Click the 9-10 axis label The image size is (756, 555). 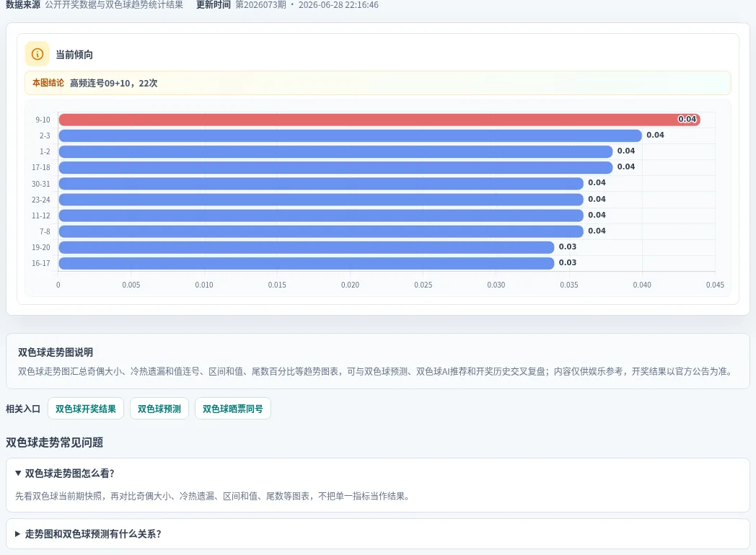click(43, 120)
